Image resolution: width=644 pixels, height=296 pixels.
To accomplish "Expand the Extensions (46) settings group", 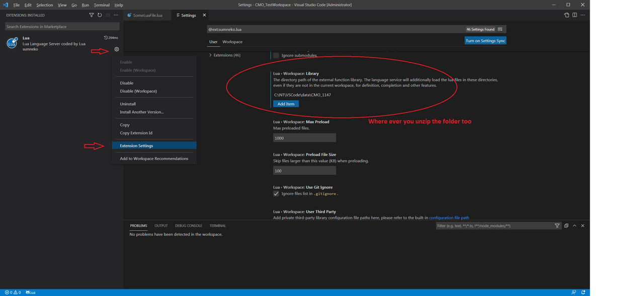I will (225, 55).
